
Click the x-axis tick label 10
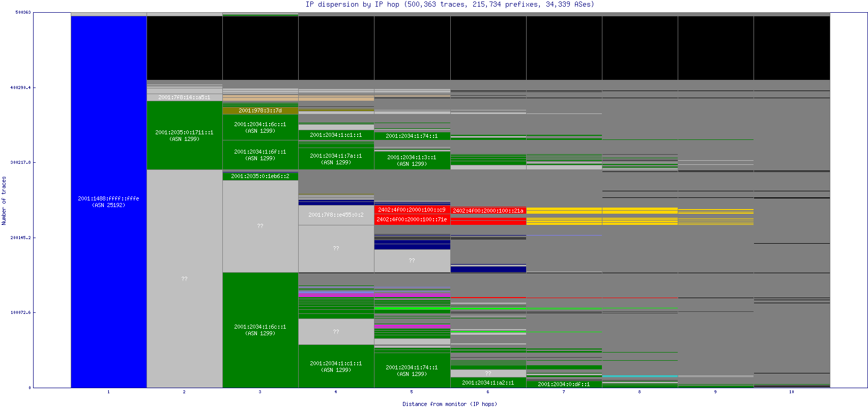(792, 392)
